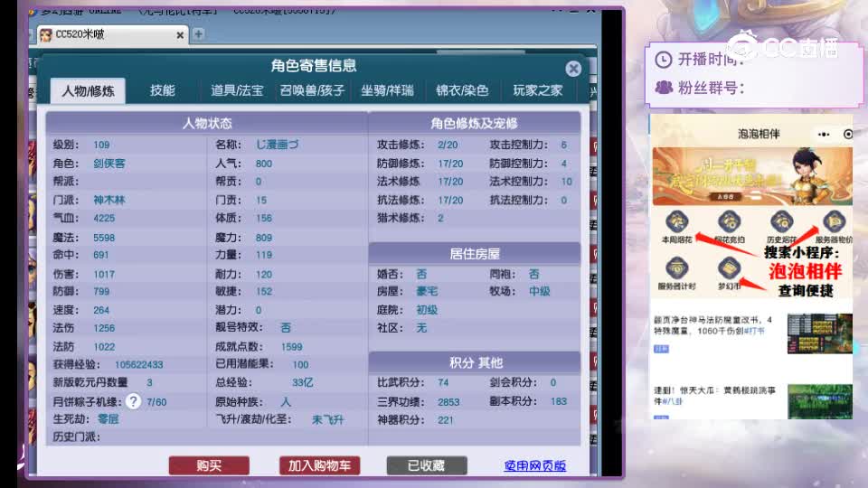Click the 成就点数 value 1599
This screenshot has width=868, height=488.
tap(292, 347)
